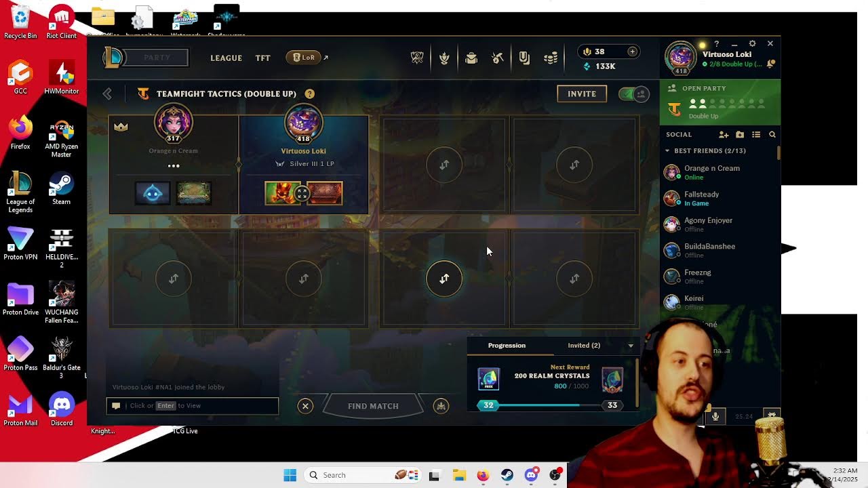This screenshot has width=868, height=488.
Task: Swap to second empty slot in bottom row
Action: point(304,279)
